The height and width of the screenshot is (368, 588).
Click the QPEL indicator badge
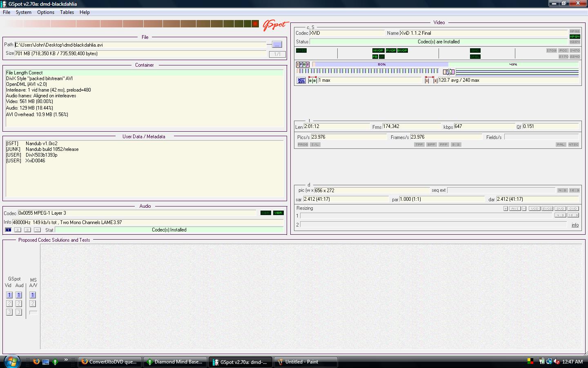[x=475, y=56]
